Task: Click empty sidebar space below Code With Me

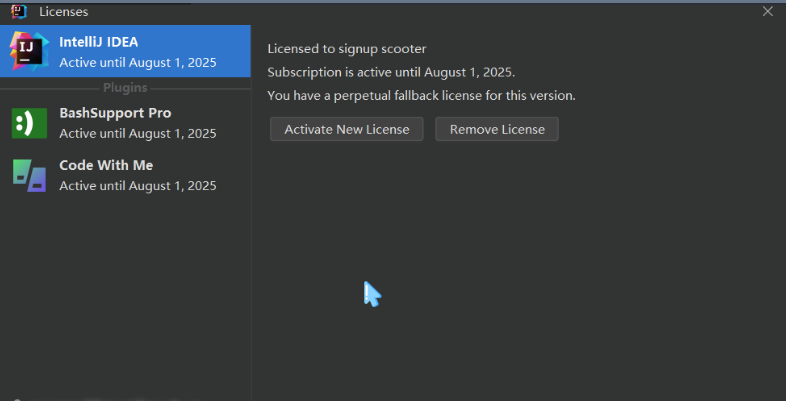Action: pyautogui.click(x=125, y=290)
